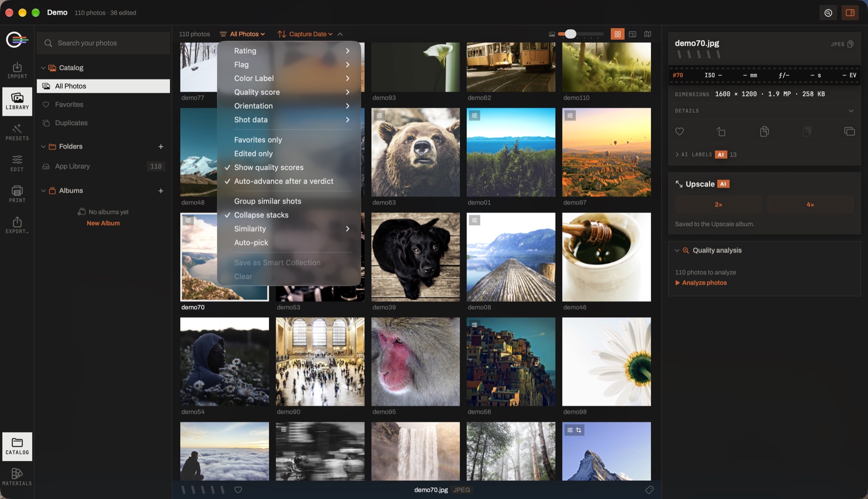Upscale image with 2× button

(718, 205)
